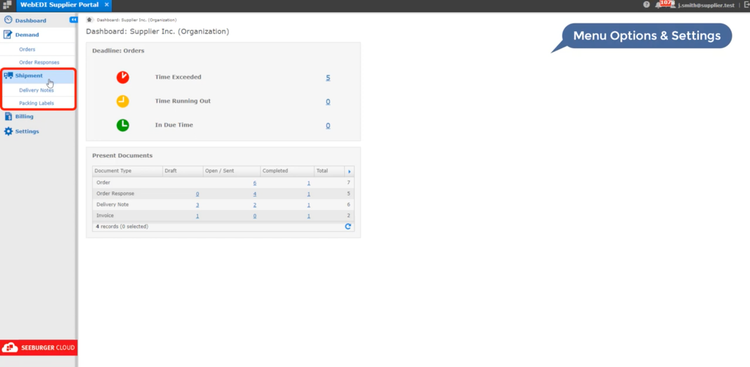Screen dimensions: 750x367
Task: Open Order Responses in the sidebar
Action: point(39,62)
